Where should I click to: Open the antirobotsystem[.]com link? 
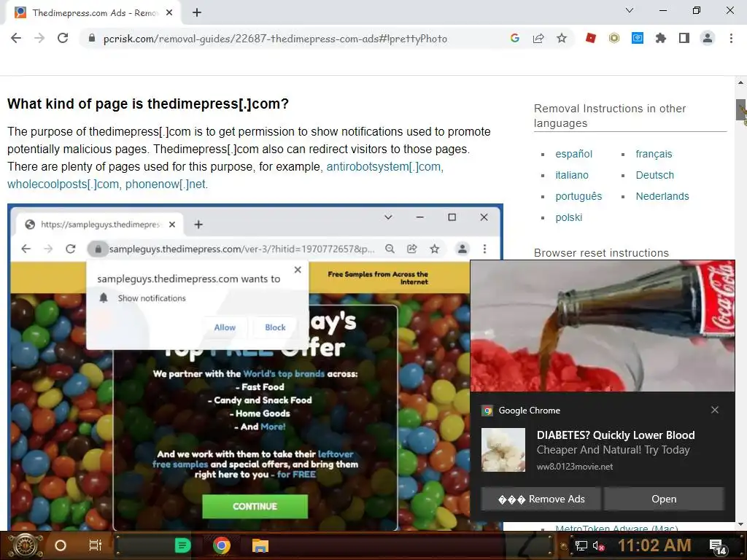pos(385,167)
